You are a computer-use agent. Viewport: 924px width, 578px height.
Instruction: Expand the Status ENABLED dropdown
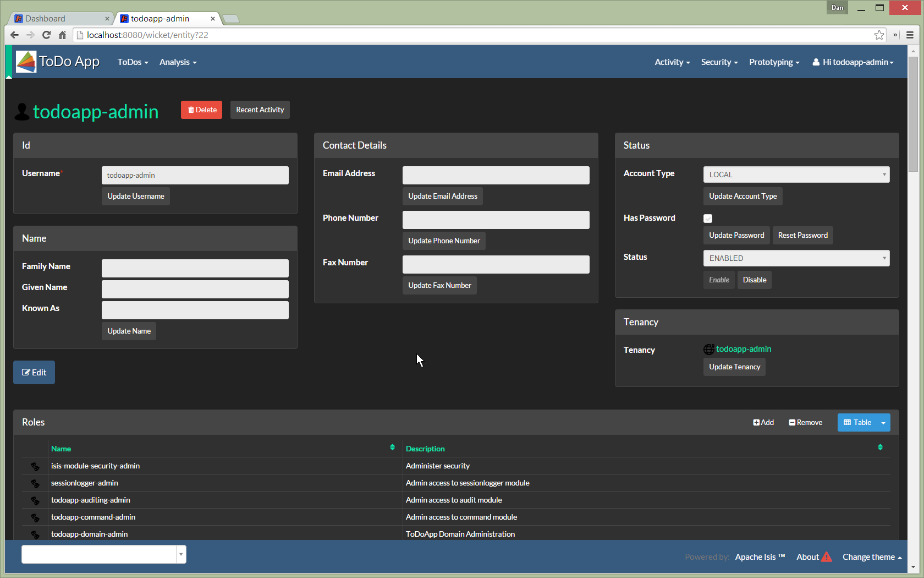coord(796,258)
